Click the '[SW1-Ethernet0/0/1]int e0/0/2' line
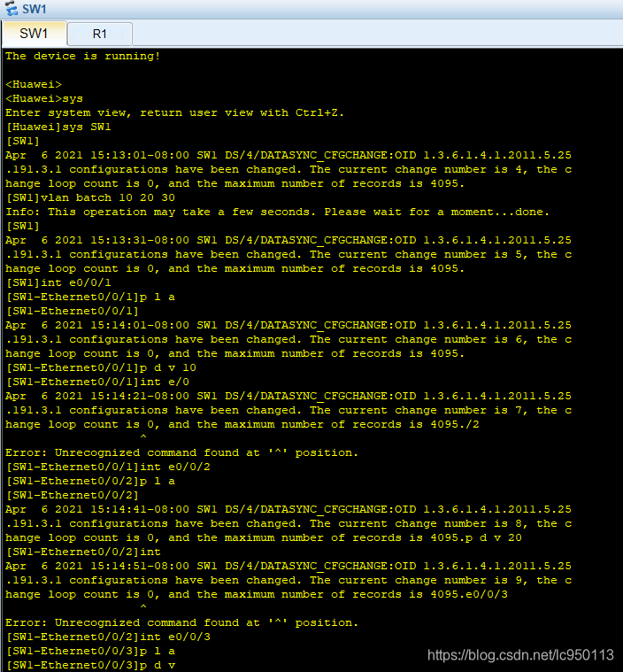This screenshot has height=672, width=623. (x=108, y=467)
